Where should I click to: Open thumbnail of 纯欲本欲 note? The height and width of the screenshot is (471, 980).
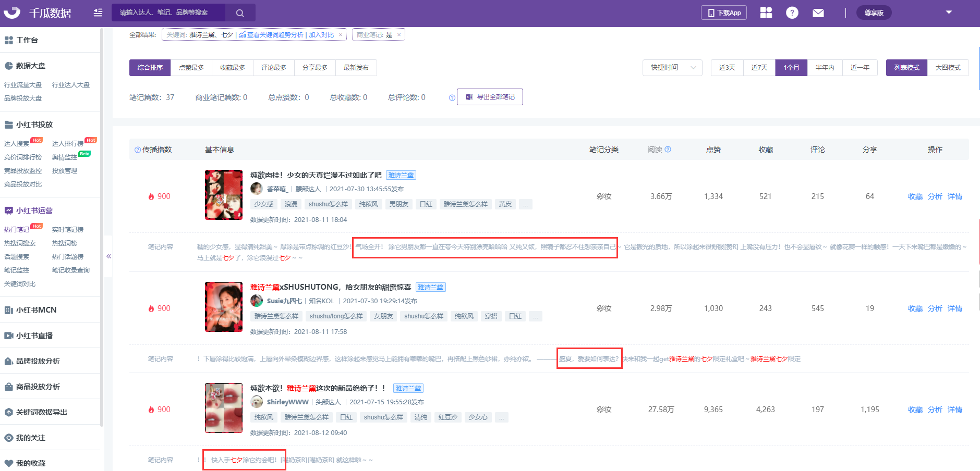pos(224,408)
